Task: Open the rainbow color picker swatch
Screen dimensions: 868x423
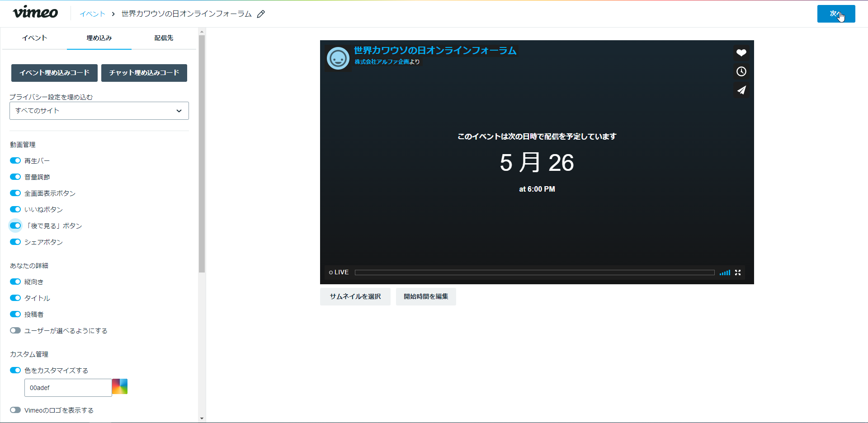Action: [120, 386]
